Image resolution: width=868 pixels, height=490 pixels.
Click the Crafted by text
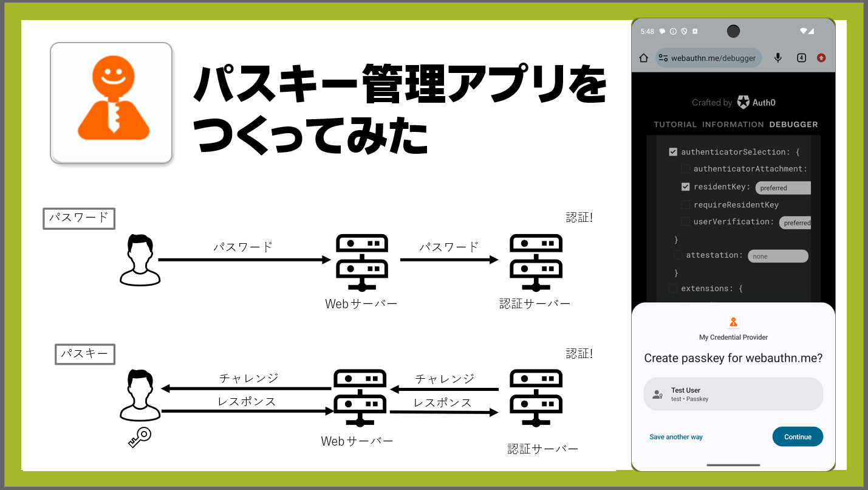point(712,103)
